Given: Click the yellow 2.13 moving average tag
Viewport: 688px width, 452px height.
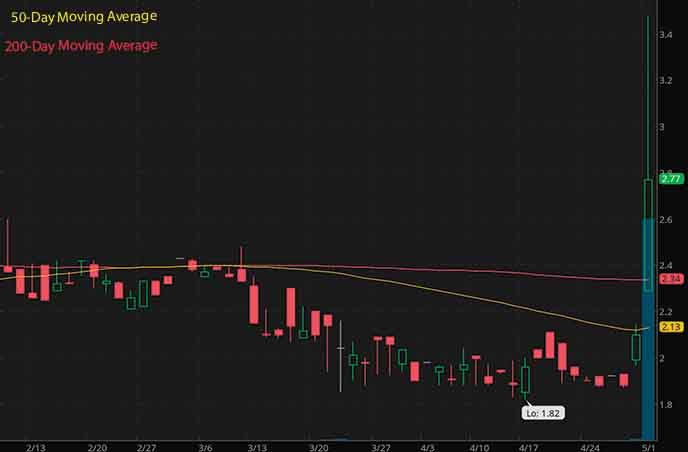Looking at the screenshot, I should pyautogui.click(x=671, y=327).
